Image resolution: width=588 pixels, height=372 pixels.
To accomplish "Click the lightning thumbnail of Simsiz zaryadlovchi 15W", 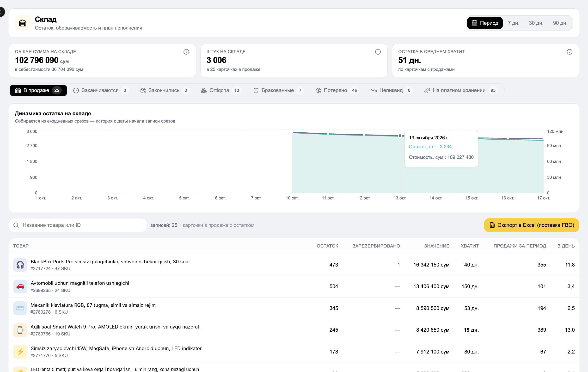I will (20, 352).
